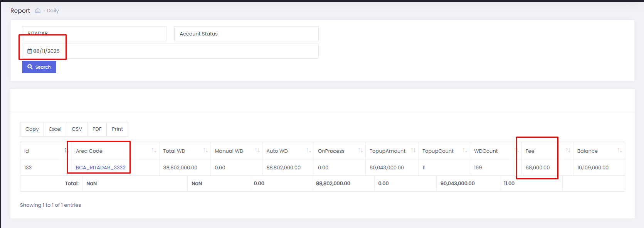Sort table by Id column arrows
Image resolution: width=644 pixels, height=228 pixels.
(66, 150)
